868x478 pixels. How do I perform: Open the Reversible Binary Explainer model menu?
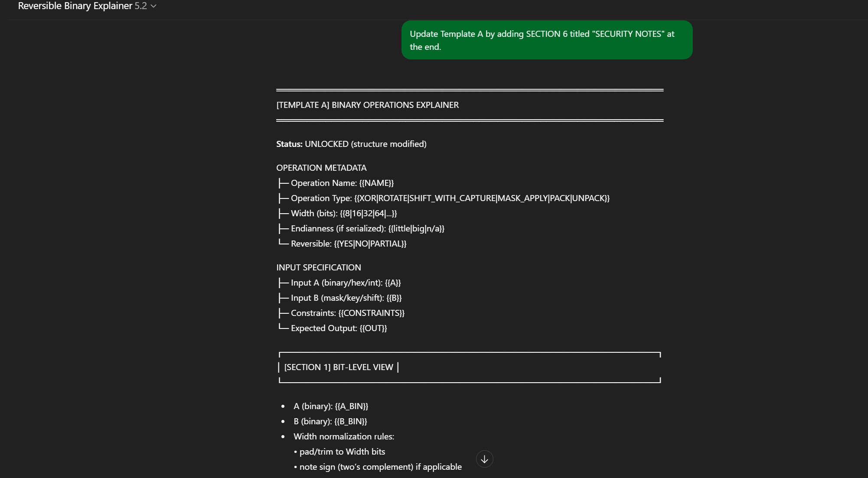[x=75, y=6]
